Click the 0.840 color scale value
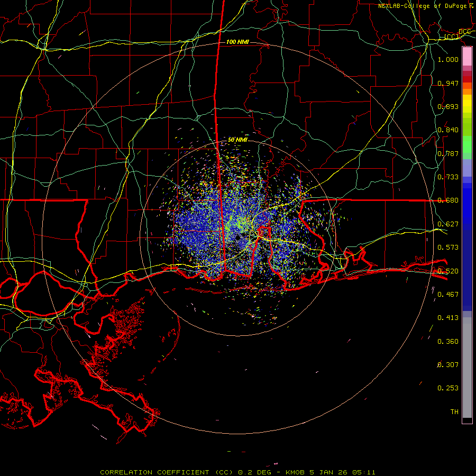The width and height of the screenshot is (476, 476). click(448, 130)
